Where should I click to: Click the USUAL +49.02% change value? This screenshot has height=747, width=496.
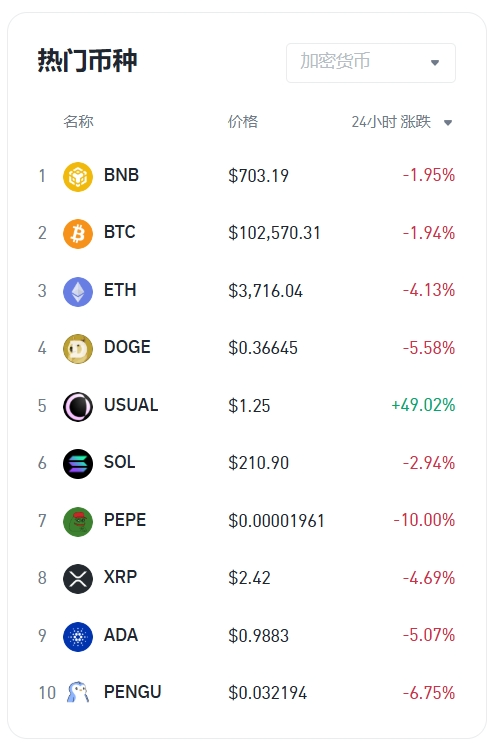tap(423, 405)
